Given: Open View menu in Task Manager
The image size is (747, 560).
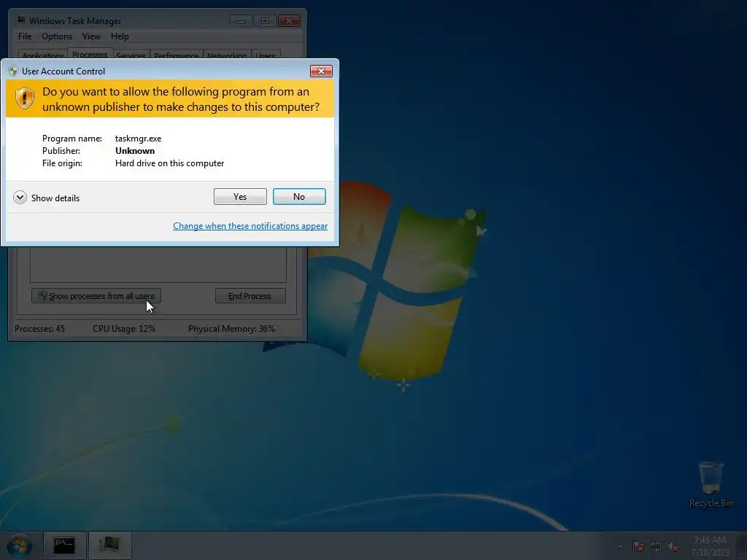Looking at the screenshot, I should click(91, 36).
